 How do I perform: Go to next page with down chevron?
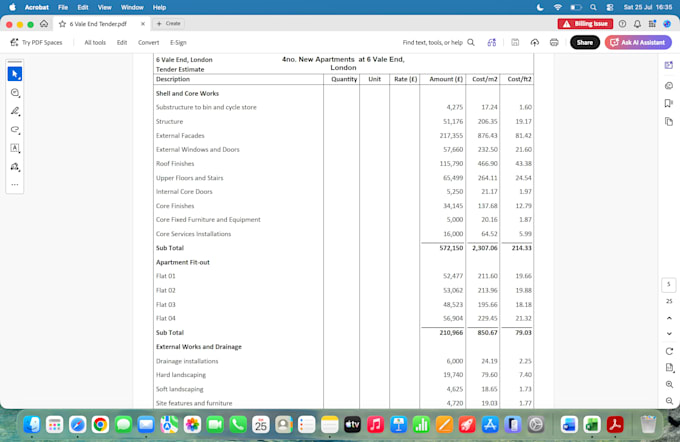[x=669, y=334]
